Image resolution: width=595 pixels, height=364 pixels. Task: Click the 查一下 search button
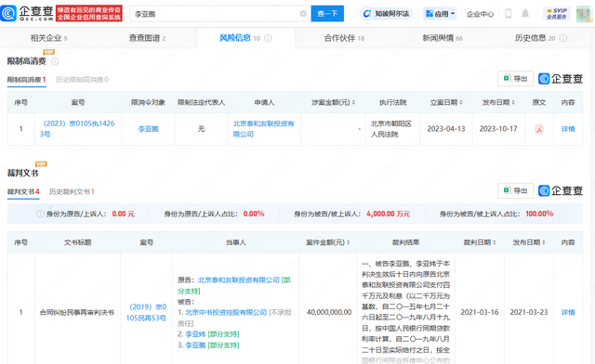click(x=327, y=14)
